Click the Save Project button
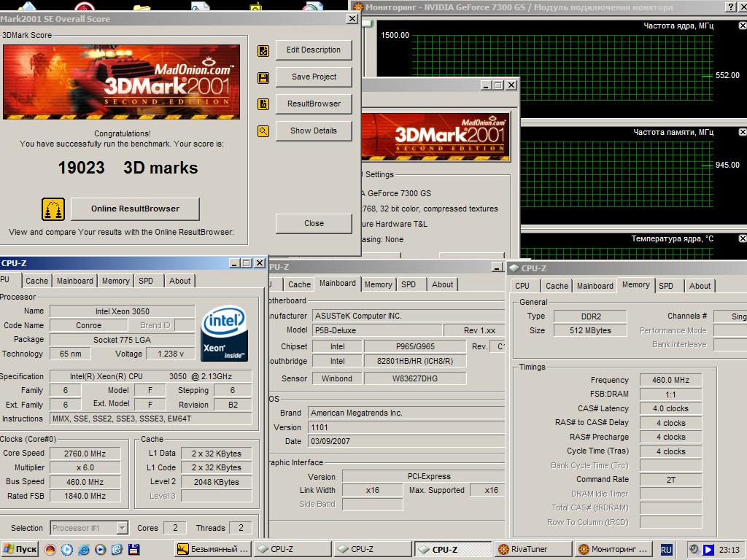Image resolution: width=747 pixels, height=560 pixels. point(314,77)
